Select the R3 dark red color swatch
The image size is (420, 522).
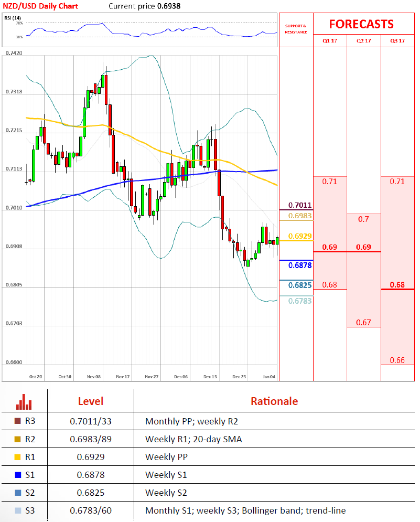click(18, 421)
